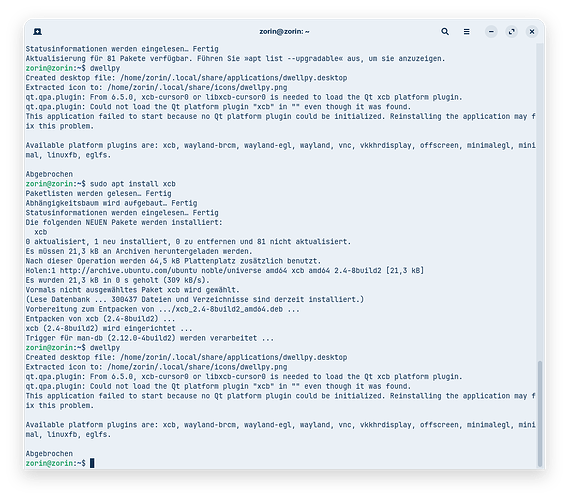
Task: Click 'Trigger für man-db' line
Action: click(150, 338)
